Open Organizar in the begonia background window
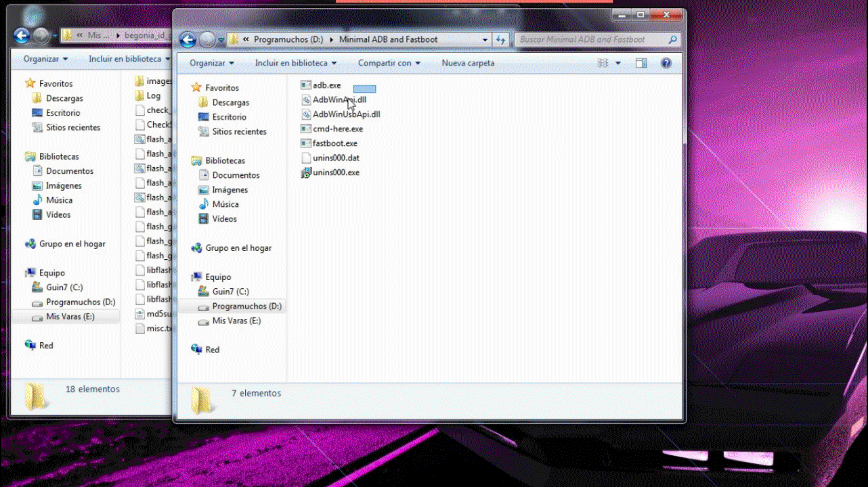This screenshot has height=487, width=868. tap(45, 59)
